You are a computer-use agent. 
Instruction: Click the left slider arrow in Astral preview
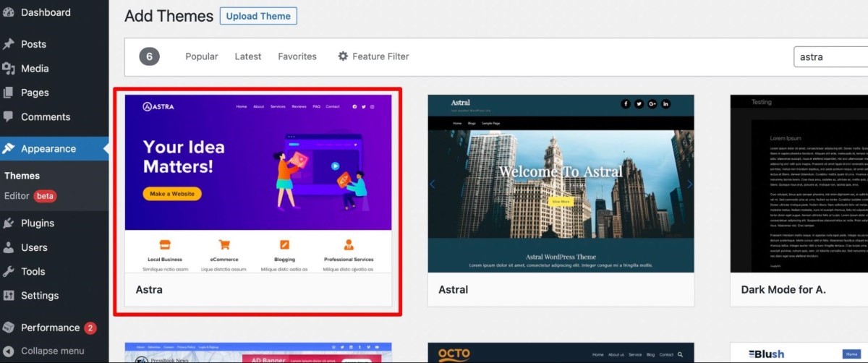433,184
